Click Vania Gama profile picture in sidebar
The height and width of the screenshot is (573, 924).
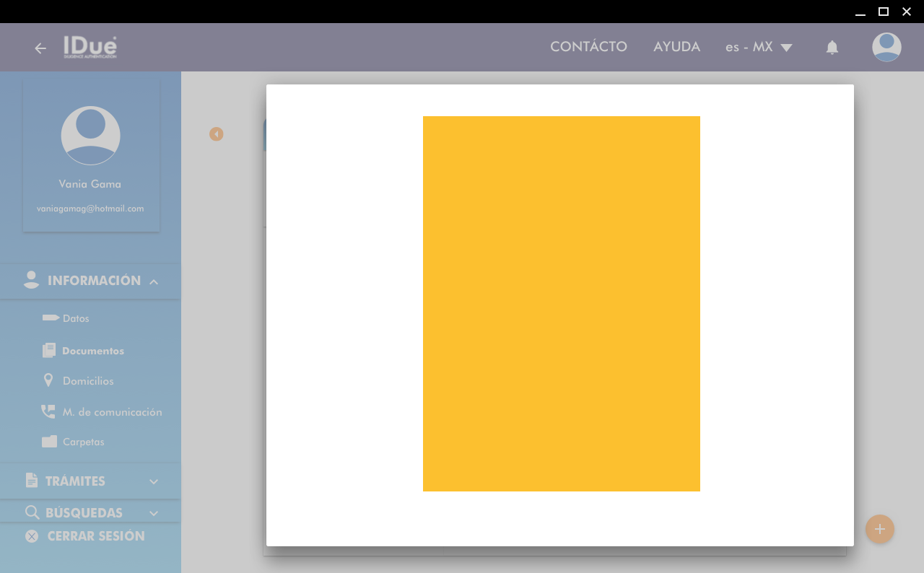tap(90, 136)
